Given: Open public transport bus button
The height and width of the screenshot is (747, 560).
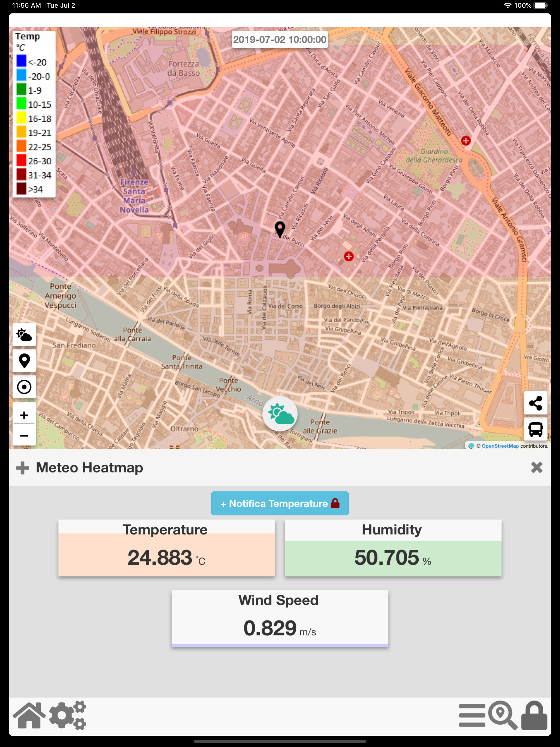Looking at the screenshot, I should click(x=536, y=429).
